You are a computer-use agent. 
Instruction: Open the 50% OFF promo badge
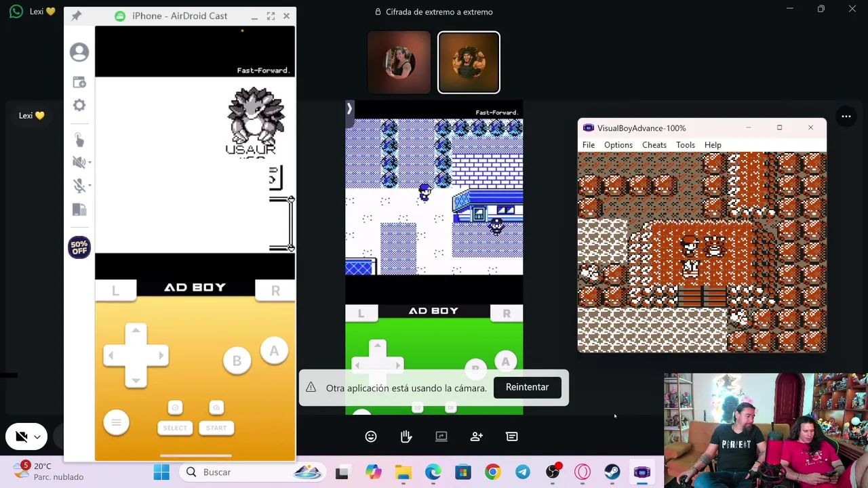[79, 247]
